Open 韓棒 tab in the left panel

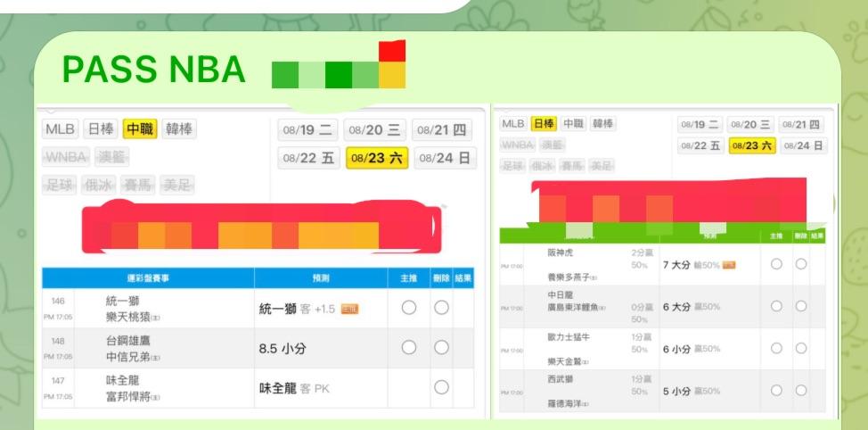179,129
